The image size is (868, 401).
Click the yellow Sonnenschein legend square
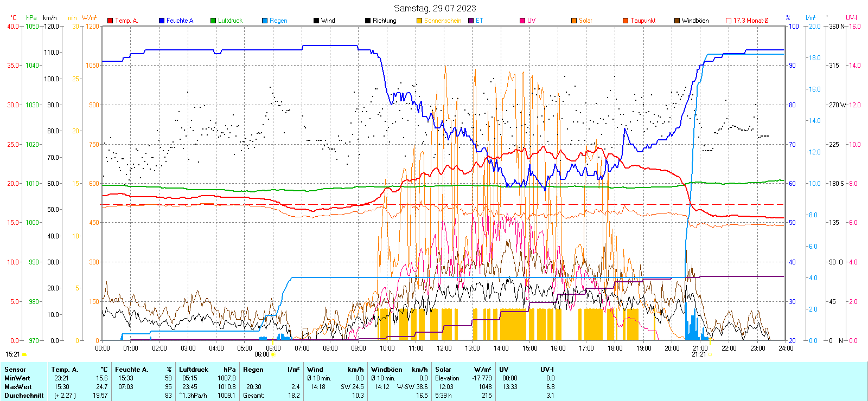(419, 21)
